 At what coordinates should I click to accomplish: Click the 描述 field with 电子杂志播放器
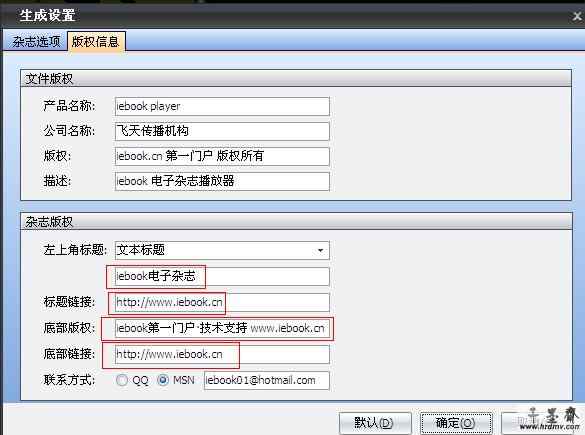[222, 181]
